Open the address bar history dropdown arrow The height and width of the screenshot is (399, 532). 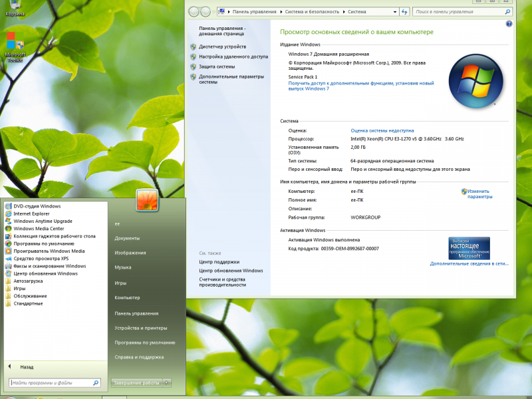click(395, 11)
